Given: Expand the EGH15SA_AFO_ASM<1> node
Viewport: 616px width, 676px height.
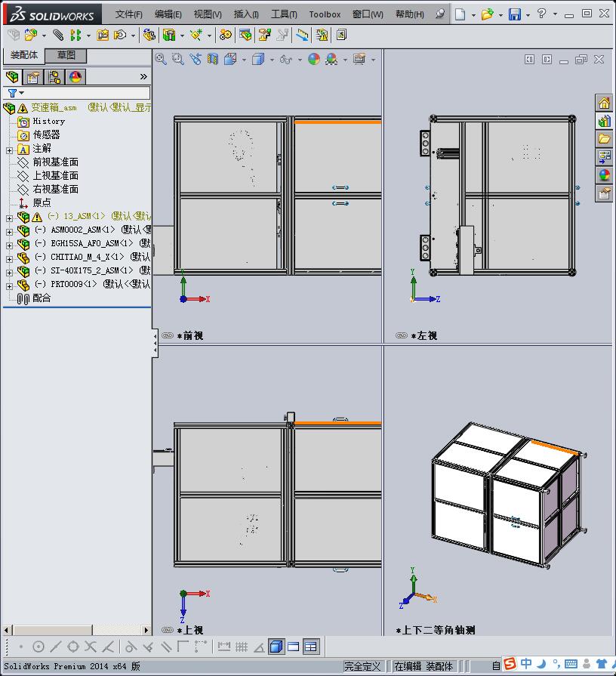Looking at the screenshot, I should click(x=10, y=245).
